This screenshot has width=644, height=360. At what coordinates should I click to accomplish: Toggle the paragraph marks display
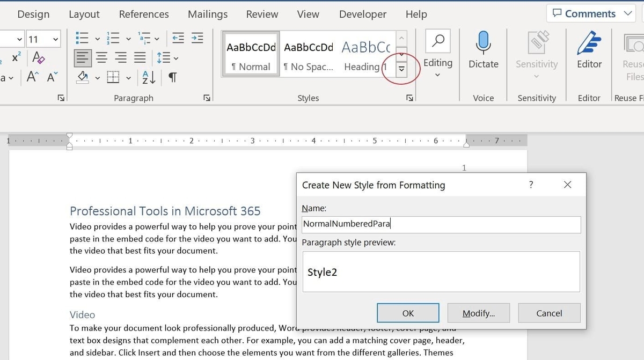coord(172,77)
